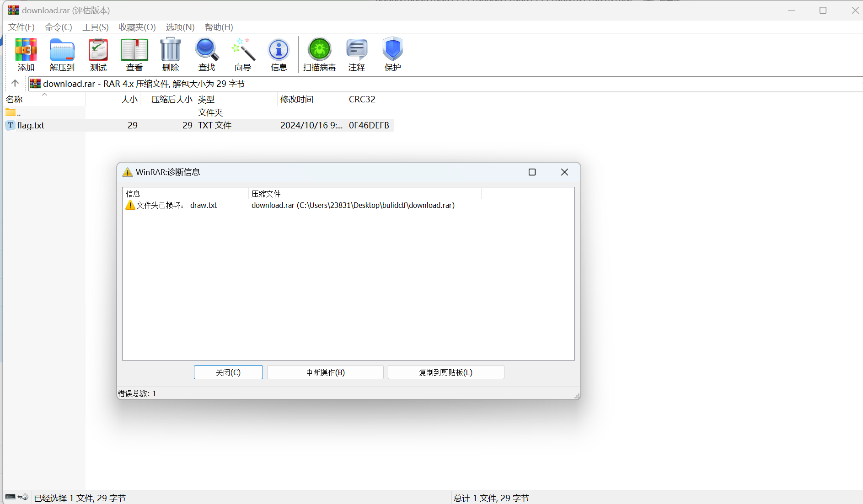This screenshot has height=504, width=863.
Task: Click the download.rar path in diagnostic row
Action: click(x=353, y=205)
